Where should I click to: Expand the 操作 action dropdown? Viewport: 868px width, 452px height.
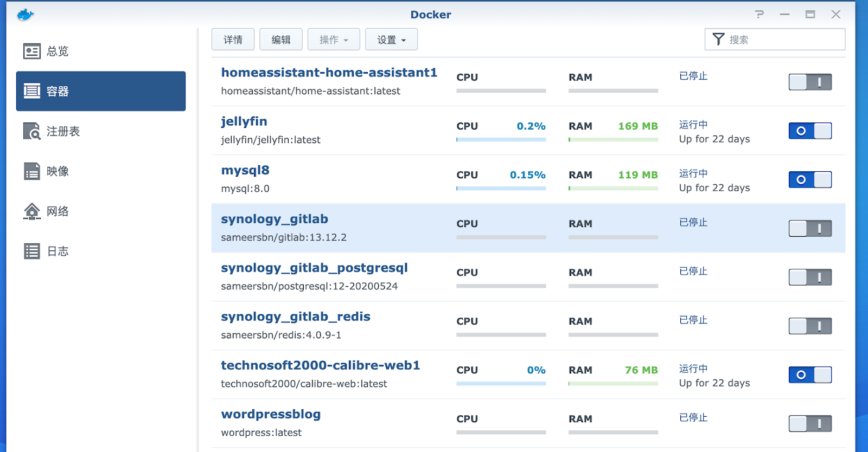(334, 40)
